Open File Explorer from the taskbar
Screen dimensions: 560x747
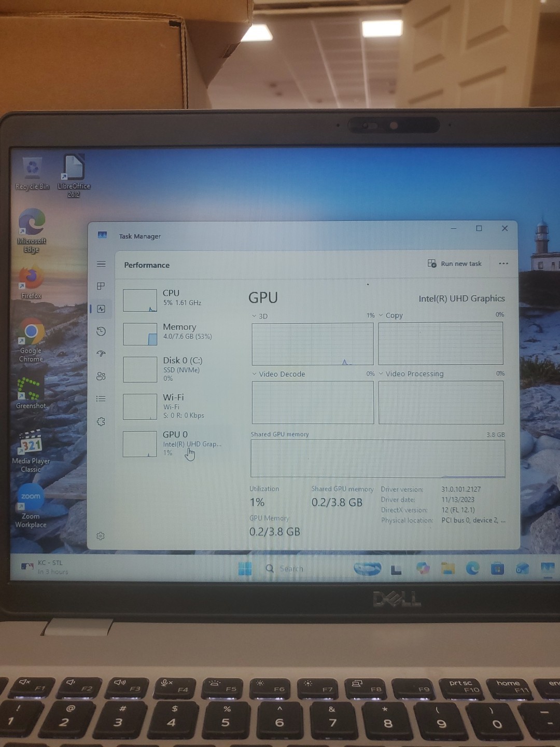click(448, 569)
